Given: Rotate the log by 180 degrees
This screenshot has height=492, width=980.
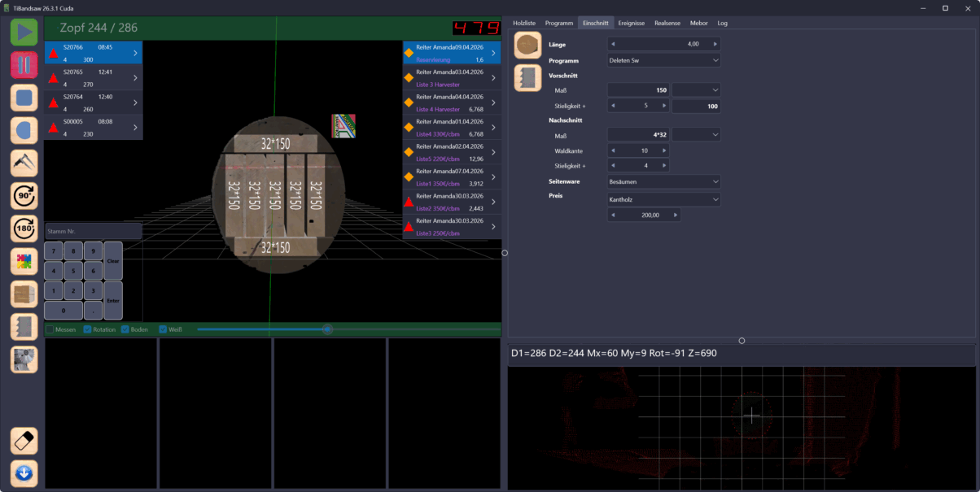Looking at the screenshot, I should (x=24, y=229).
